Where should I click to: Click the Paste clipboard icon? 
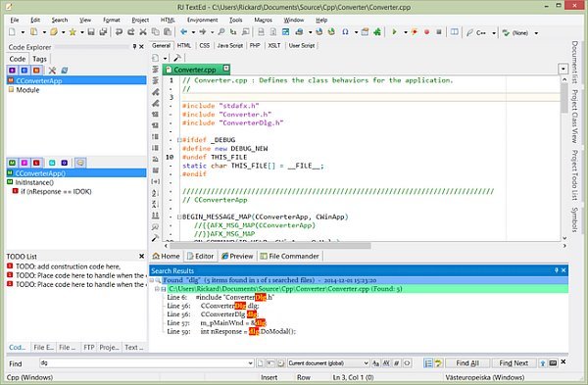pos(168,32)
